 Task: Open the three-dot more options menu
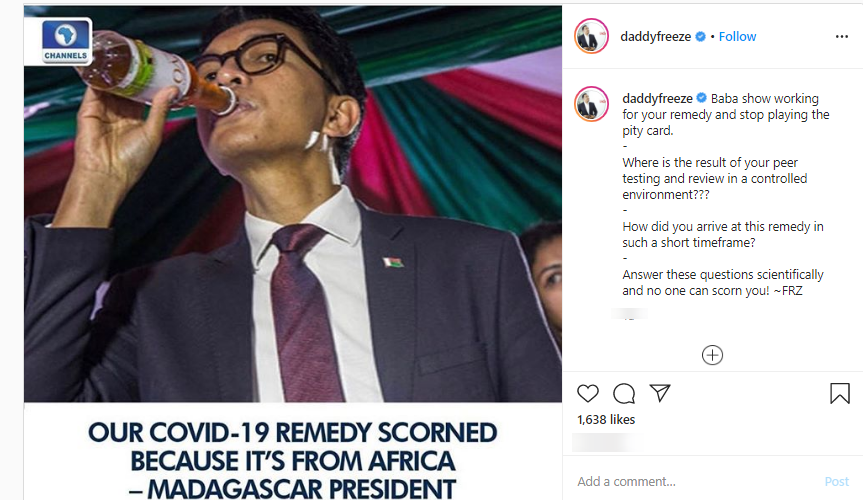(x=841, y=36)
